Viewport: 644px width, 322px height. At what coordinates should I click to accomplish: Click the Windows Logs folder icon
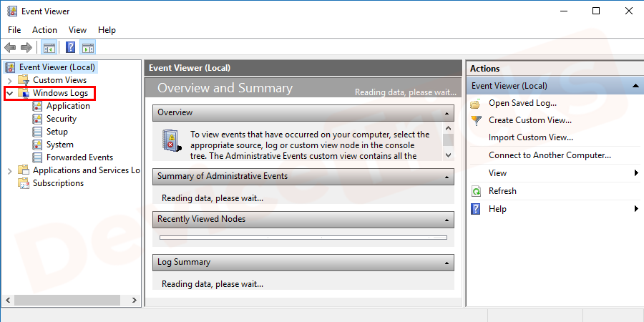(24, 93)
